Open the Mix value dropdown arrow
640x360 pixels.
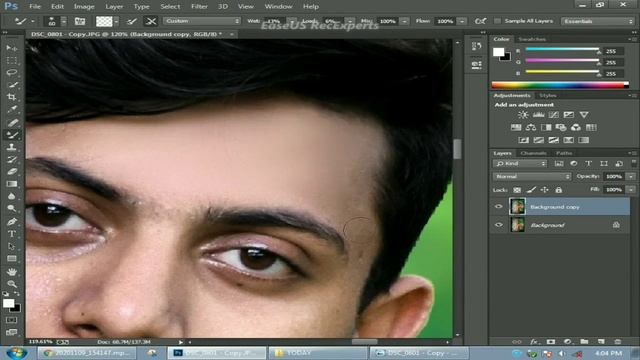point(404,21)
